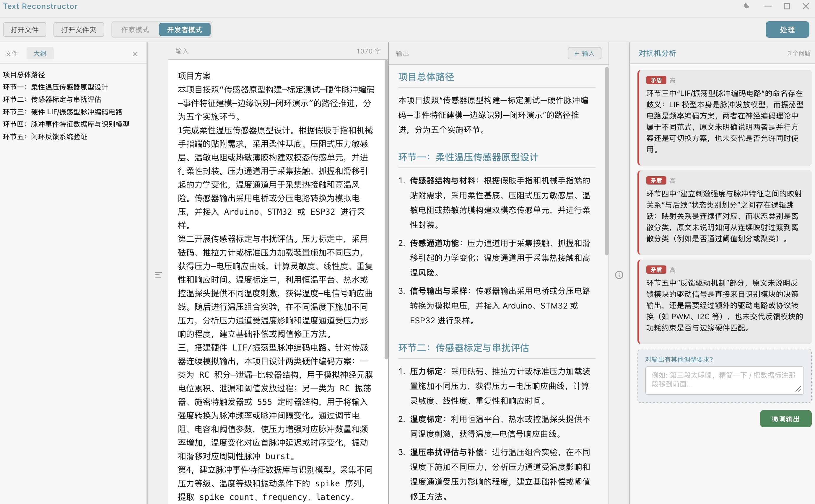Toggle dark mode moon icon
This screenshot has width=815, height=504.
tap(747, 6)
